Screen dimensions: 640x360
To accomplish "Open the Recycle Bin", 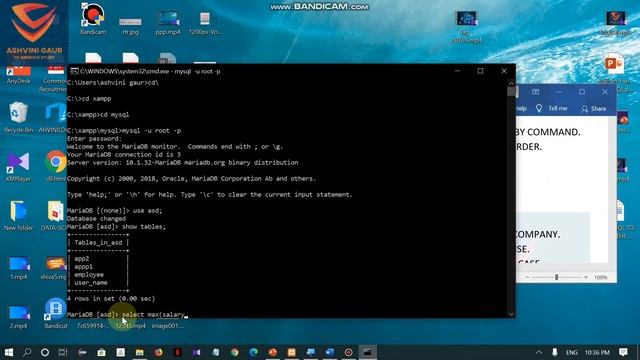I will 18,117.
